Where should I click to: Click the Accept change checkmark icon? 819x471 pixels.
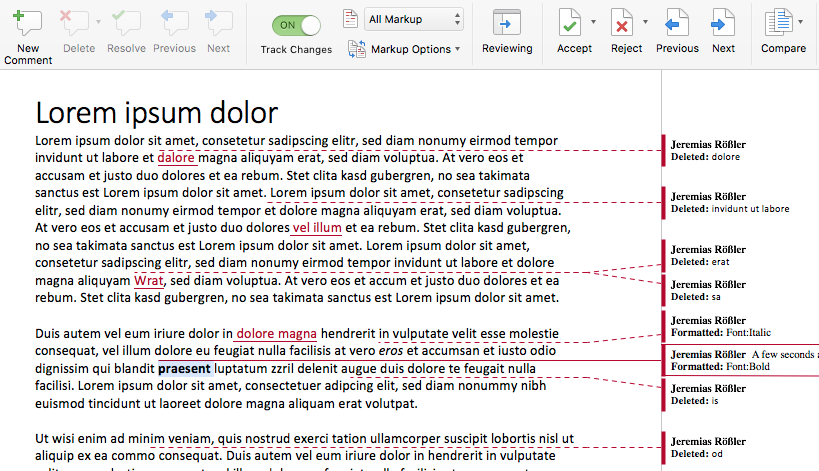pos(570,23)
